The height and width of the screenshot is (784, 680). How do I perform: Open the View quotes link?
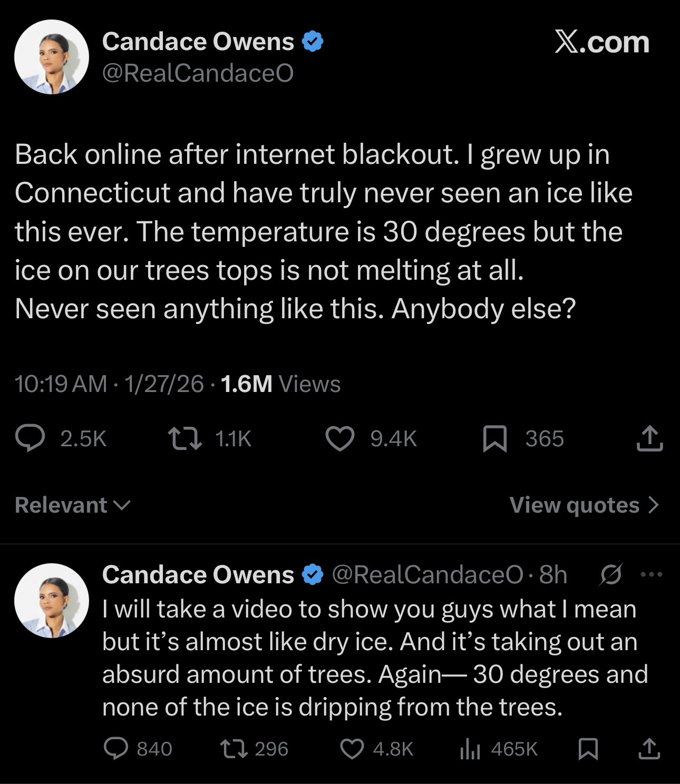click(574, 505)
